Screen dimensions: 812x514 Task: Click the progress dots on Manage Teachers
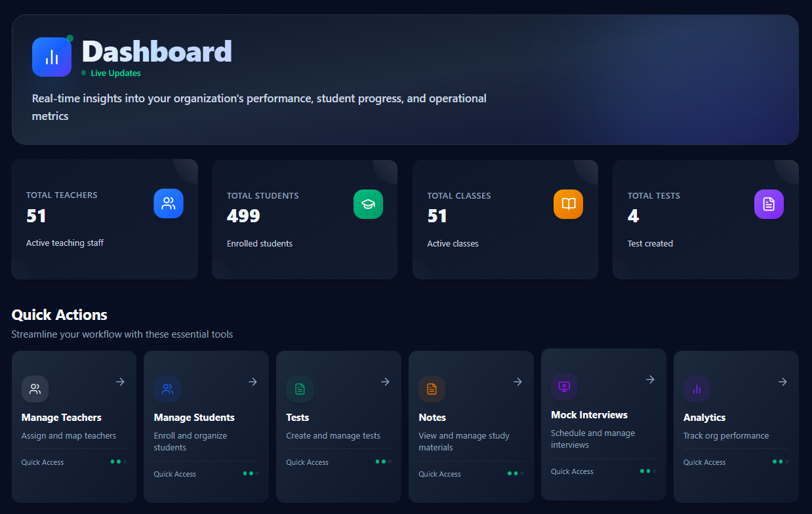(117, 462)
